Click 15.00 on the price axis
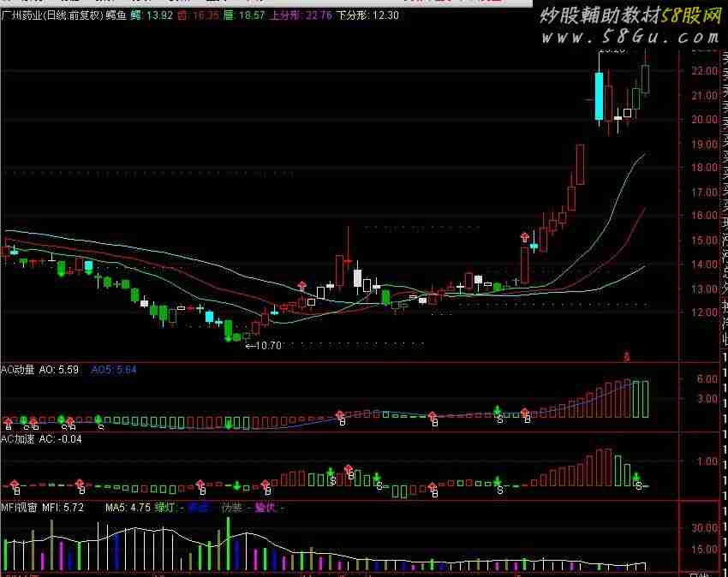The image size is (728, 577). click(705, 241)
